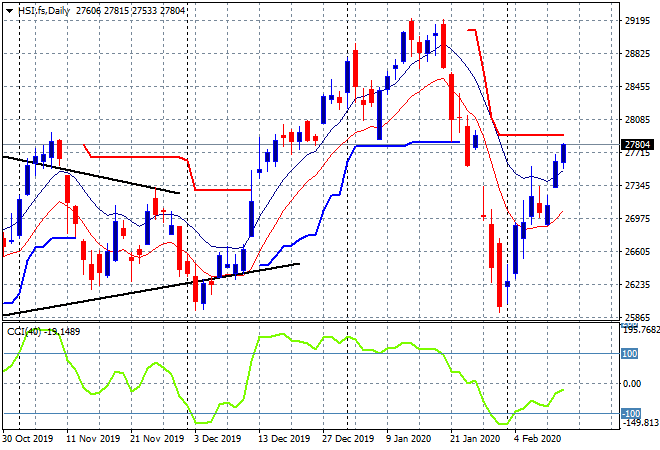Click the 27 Dec 2019 date label

point(348,439)
